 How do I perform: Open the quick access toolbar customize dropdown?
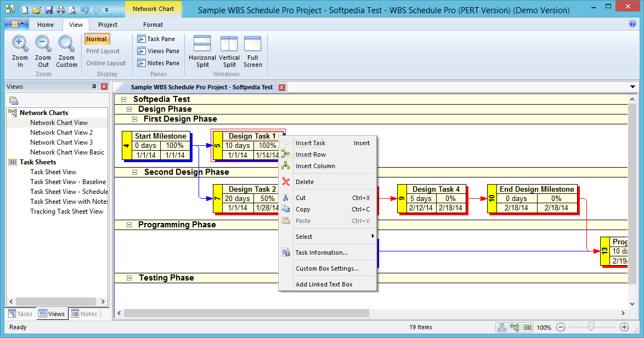click(x=107, y=9)
